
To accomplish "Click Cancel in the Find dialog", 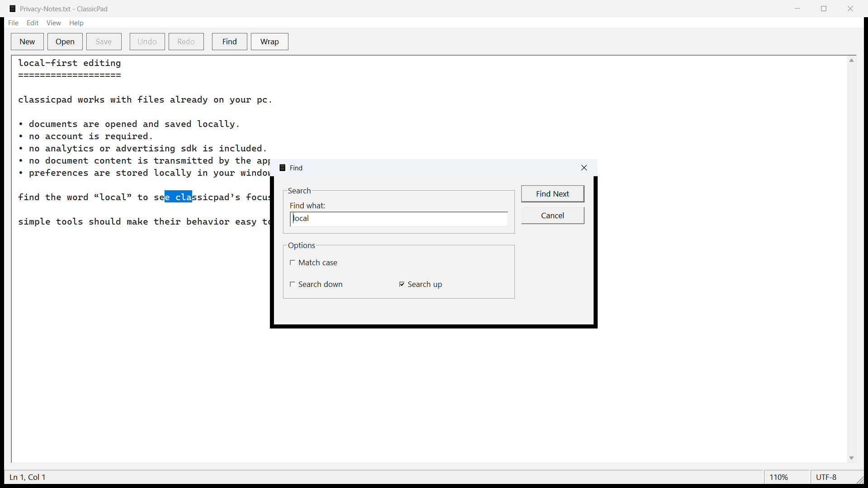I will (552, 216).
